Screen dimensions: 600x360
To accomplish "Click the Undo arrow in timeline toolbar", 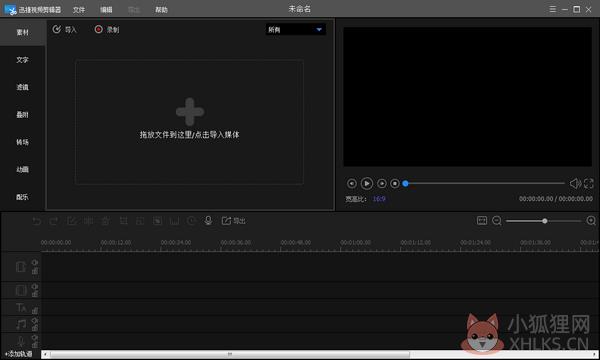I will tap(37, 221).
